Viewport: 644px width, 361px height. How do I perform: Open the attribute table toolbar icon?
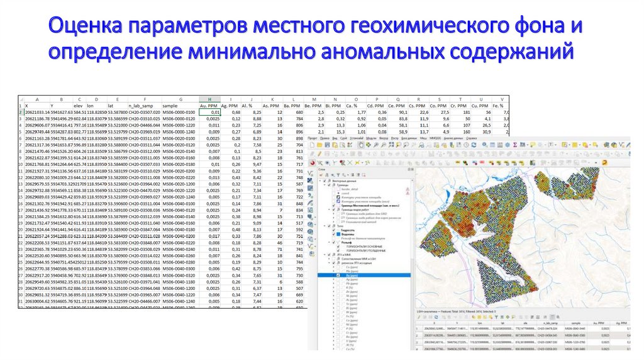(x=492, y=145)
